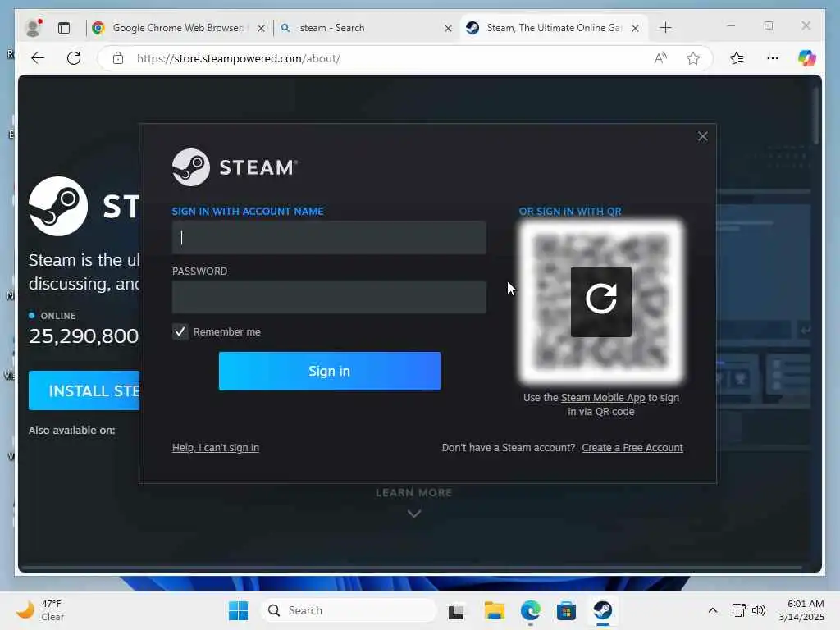
Task: Open the Windows Start menu
Action: [x=238, y=610]
